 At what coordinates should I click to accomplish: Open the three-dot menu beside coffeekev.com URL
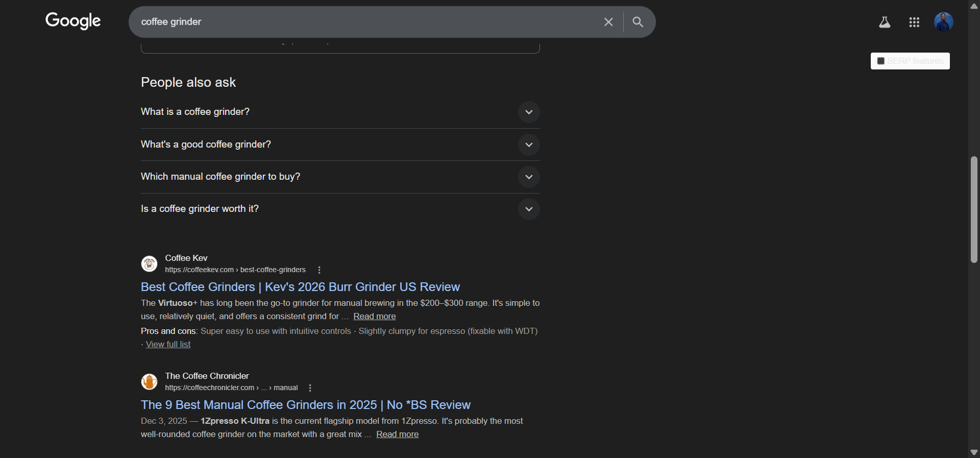320,270
